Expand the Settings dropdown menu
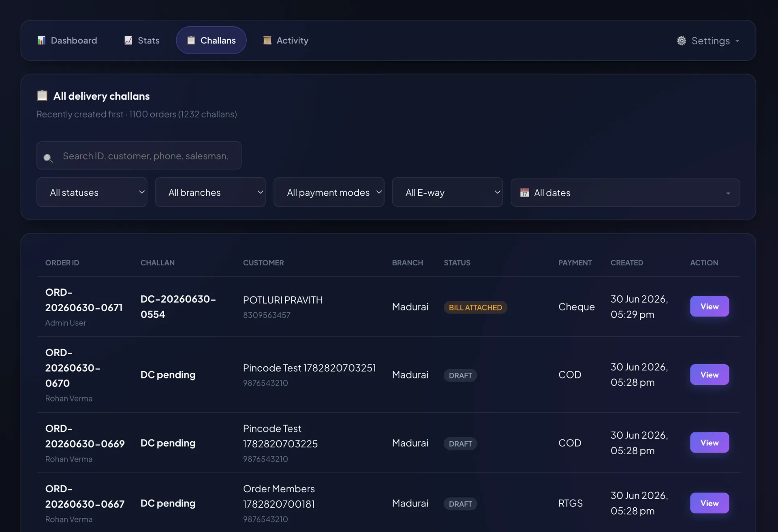Viewport: 778px width, 532px height. tap(708, 41)
